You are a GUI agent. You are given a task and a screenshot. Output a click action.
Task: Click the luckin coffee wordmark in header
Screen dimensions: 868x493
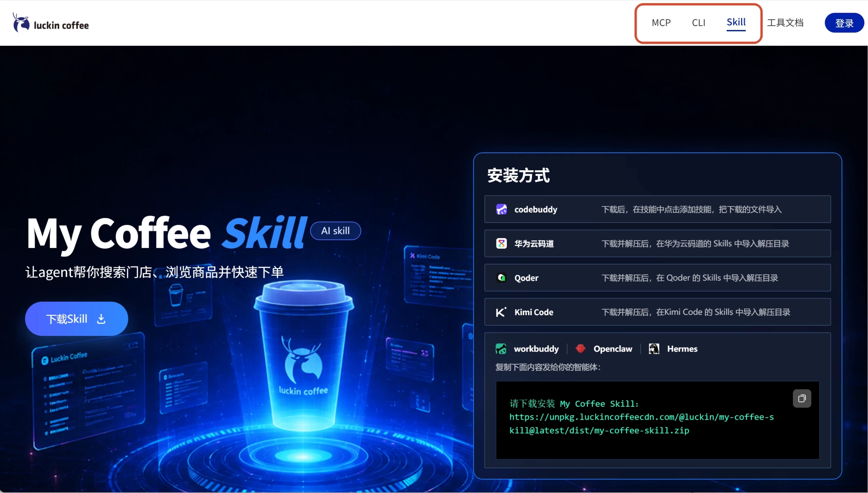click(x=61, y=25)
